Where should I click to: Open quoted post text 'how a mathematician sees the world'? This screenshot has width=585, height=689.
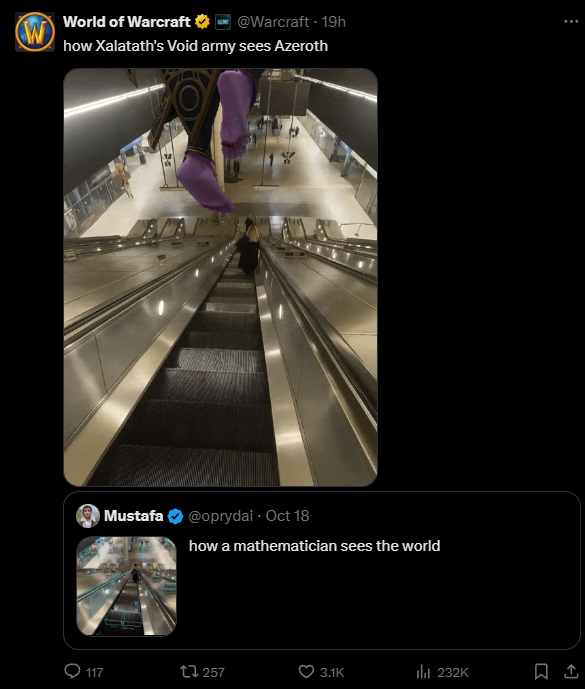[x=315, y=546]
